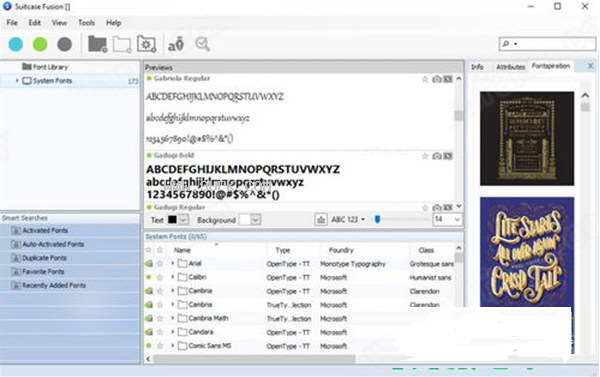Click the black Text color swatch

click(x=173, y=220)
